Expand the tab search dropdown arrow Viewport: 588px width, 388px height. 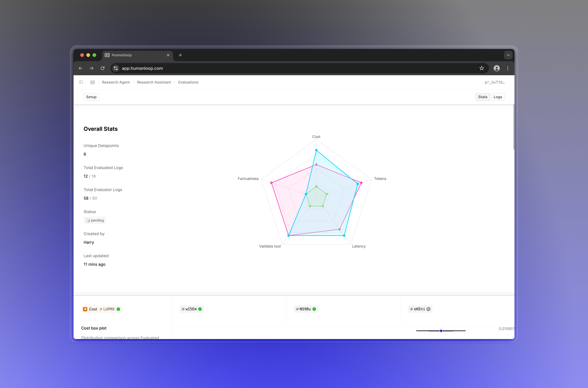point(508,55)
